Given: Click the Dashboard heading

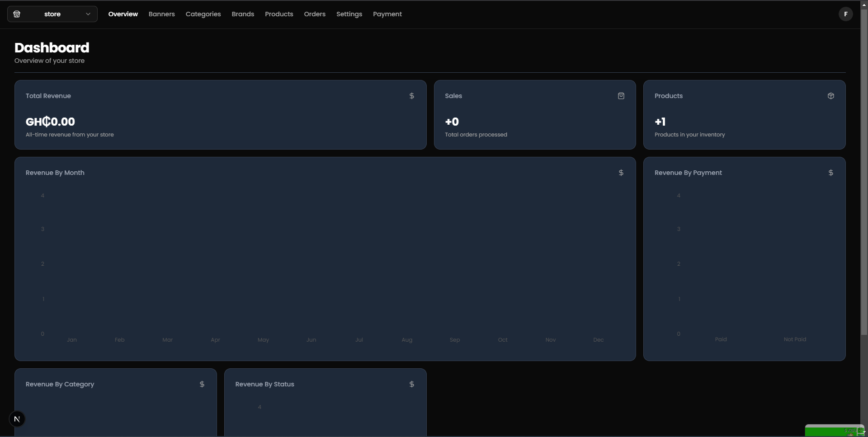Looking at the screenshot, I should click(52, 47).
